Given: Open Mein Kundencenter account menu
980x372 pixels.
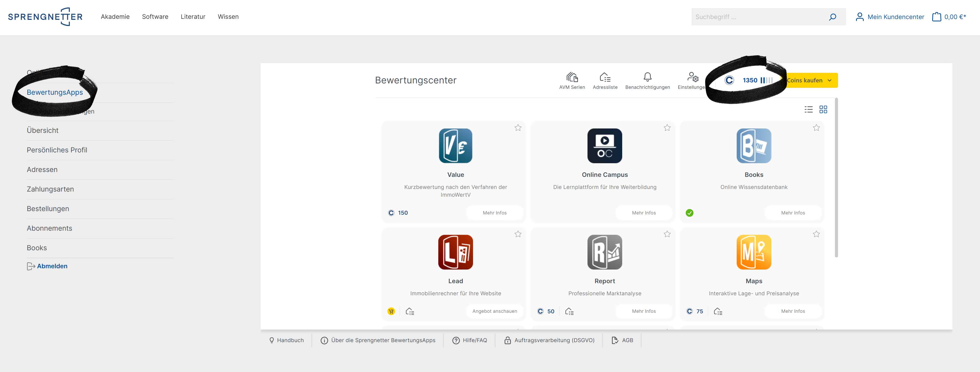Looking at the screenshot, I should [890, 17].
